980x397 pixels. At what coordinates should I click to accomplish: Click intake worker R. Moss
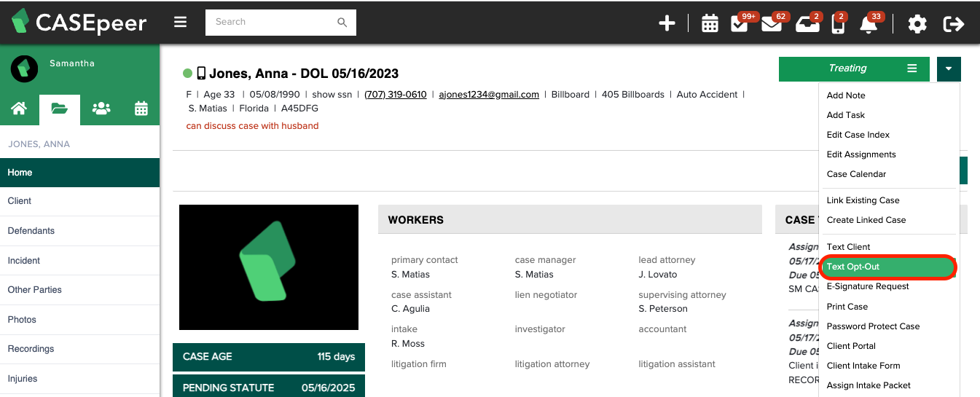point(408,344)
